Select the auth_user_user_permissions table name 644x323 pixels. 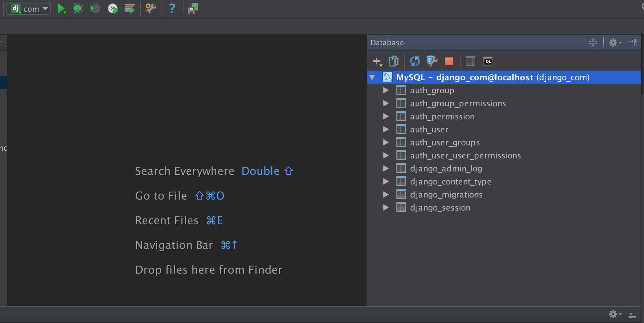pos(465,156)
